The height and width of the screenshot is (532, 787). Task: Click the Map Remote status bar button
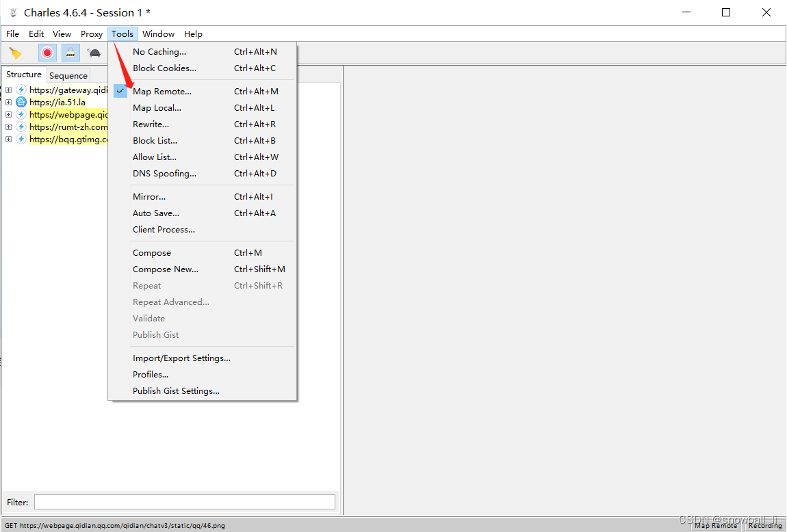pos(716,525)
